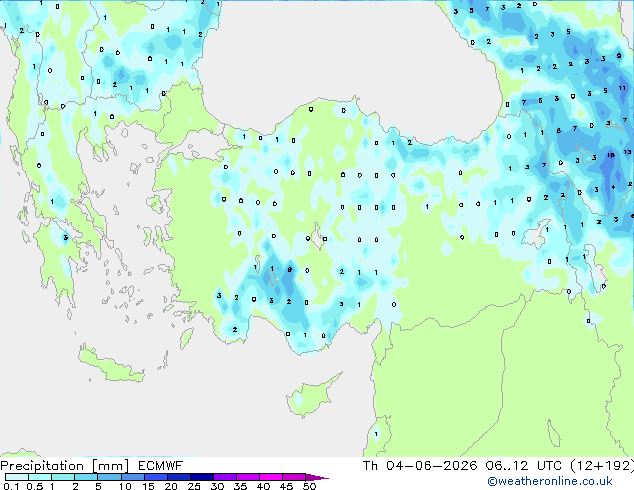Click the 1–2 mm legend color swatch
This screenshot has height=490, width=634.
point(63,477)
